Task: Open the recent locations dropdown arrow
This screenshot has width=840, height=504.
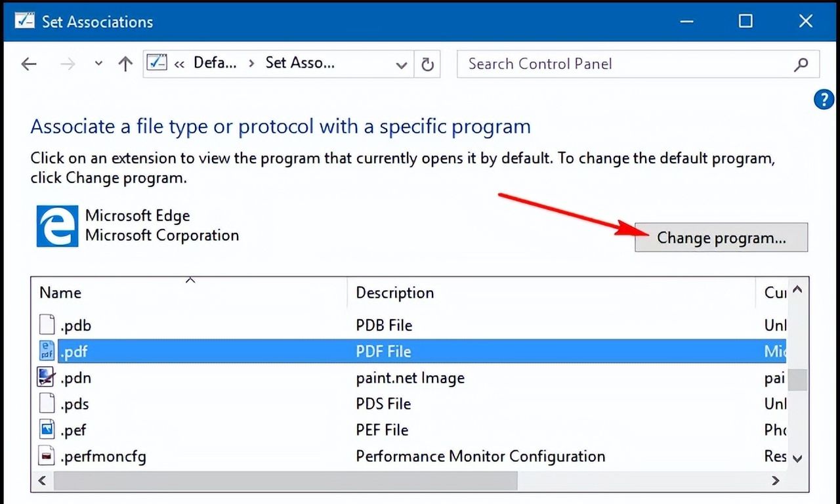Action: click(98, 64)
